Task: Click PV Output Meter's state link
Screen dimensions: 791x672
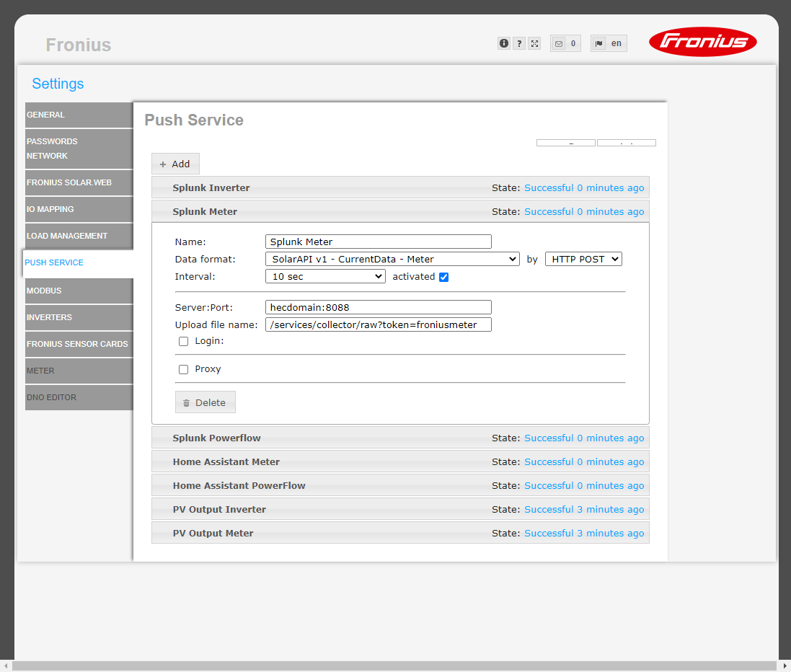Action: (x=584, y=533)
